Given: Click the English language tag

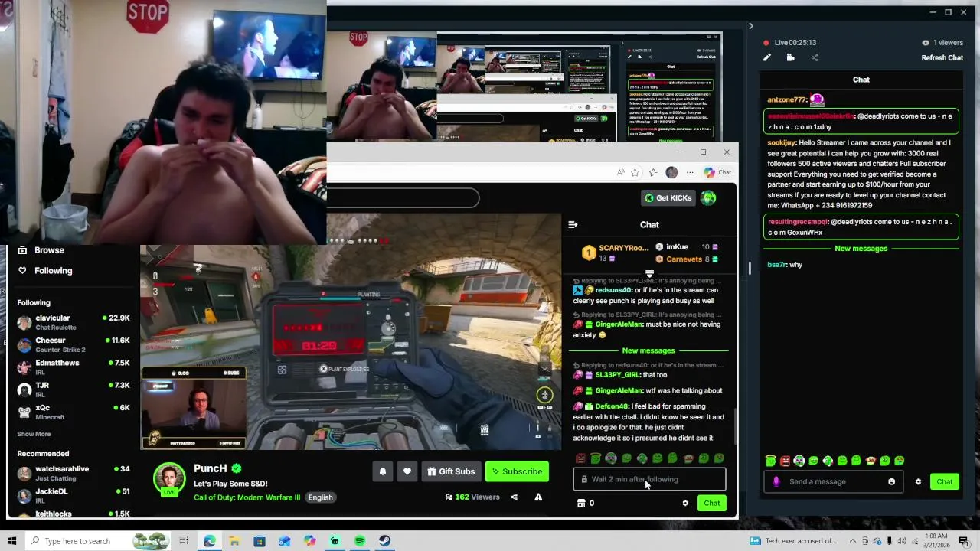Looking at the screenshot, I should point(320,497).
